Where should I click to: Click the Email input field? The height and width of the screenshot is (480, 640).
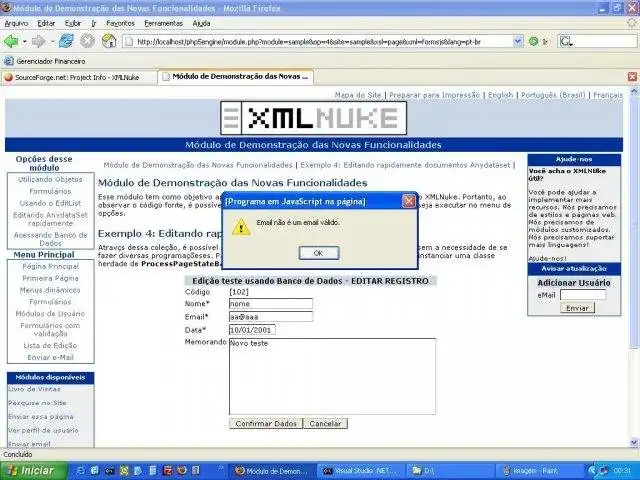[271, 317]
